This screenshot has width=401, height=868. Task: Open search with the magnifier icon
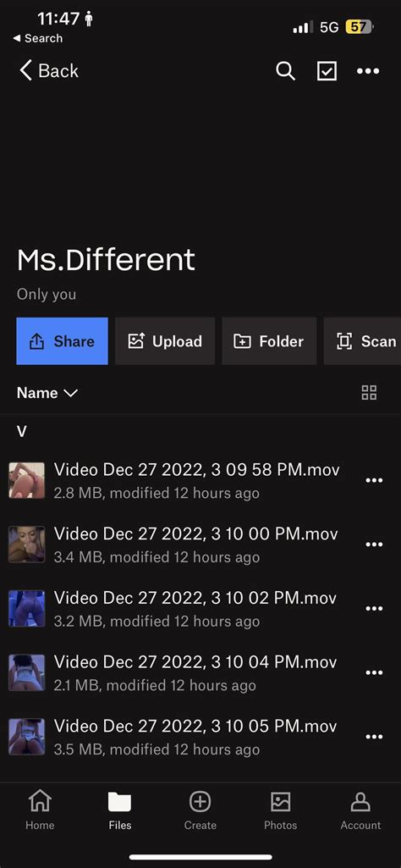pos(285,71)
